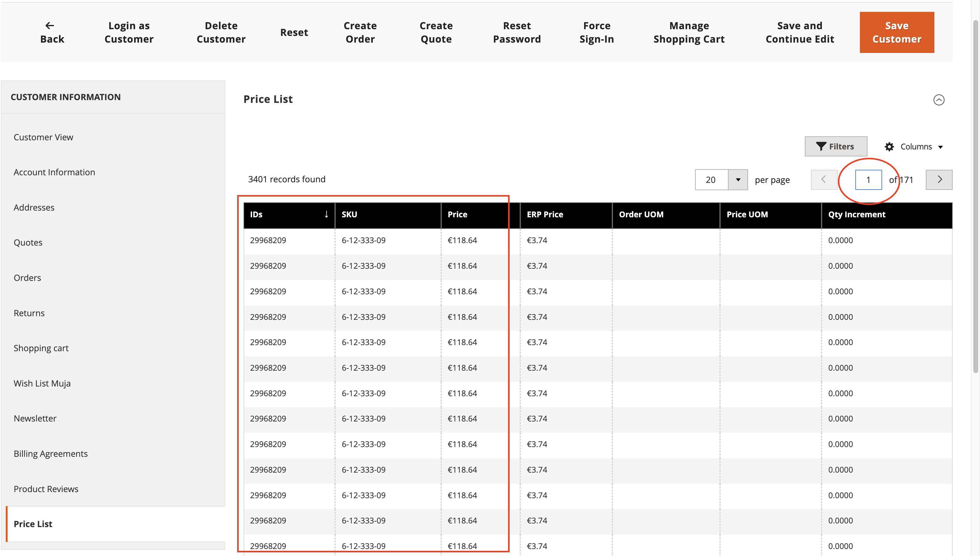The image size is (980, 556).
Task: Click Save and Continue Edit
Action: point(800,33)
